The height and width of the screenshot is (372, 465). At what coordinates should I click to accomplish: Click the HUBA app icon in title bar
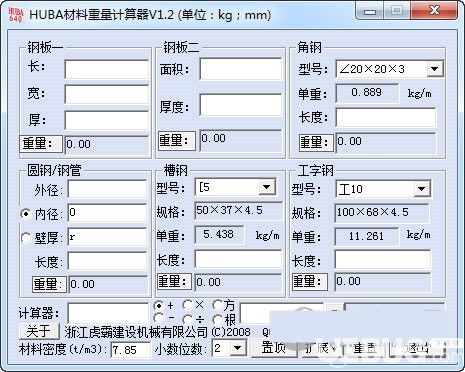tap(16, 15)
